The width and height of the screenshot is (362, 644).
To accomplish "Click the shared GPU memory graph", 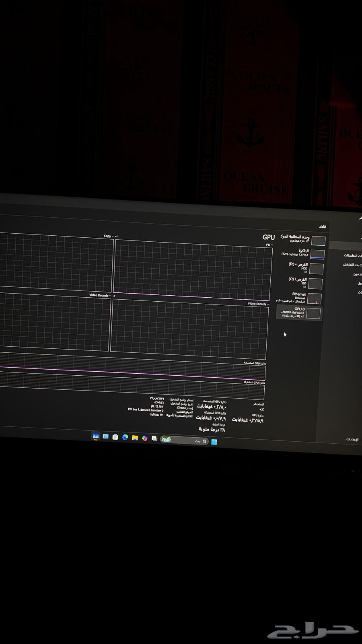I will click(132, 385).
